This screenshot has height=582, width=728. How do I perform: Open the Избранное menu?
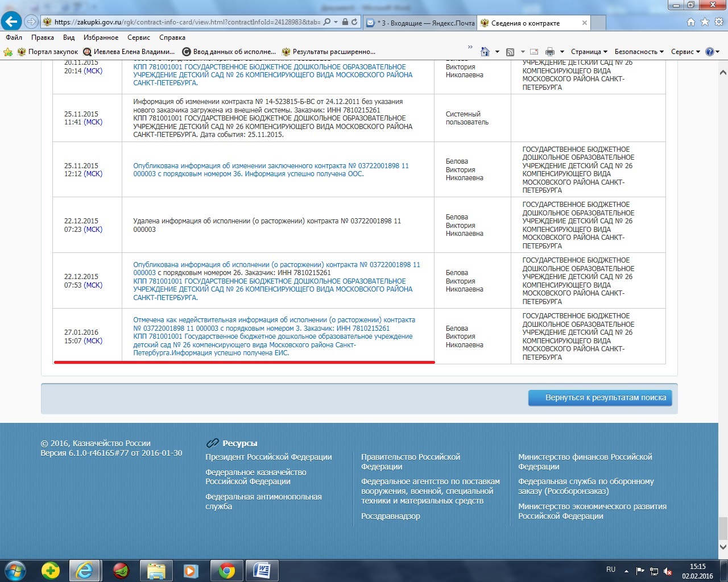click(101, 38)
